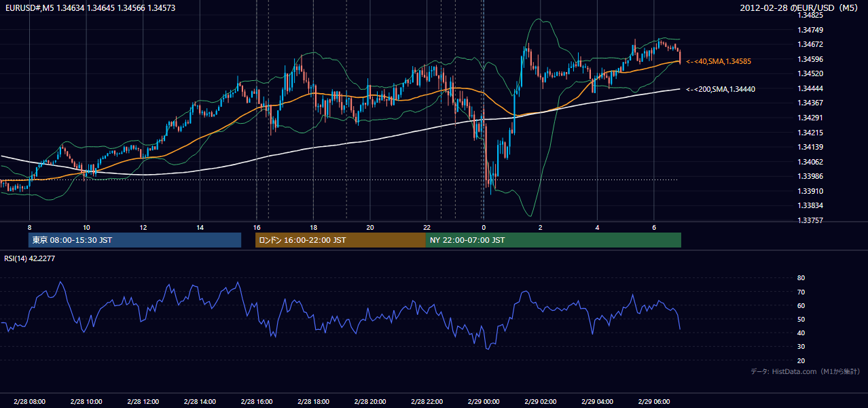
Task: Click hour label 14 on price chart axis
Action: pyautogui.click(x=200, y=227)
